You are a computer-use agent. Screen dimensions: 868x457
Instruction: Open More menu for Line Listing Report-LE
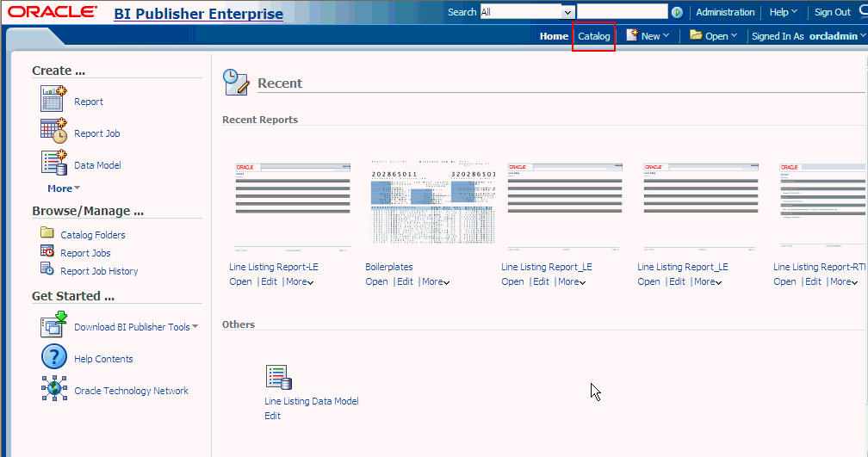click(x=300, y=281)
